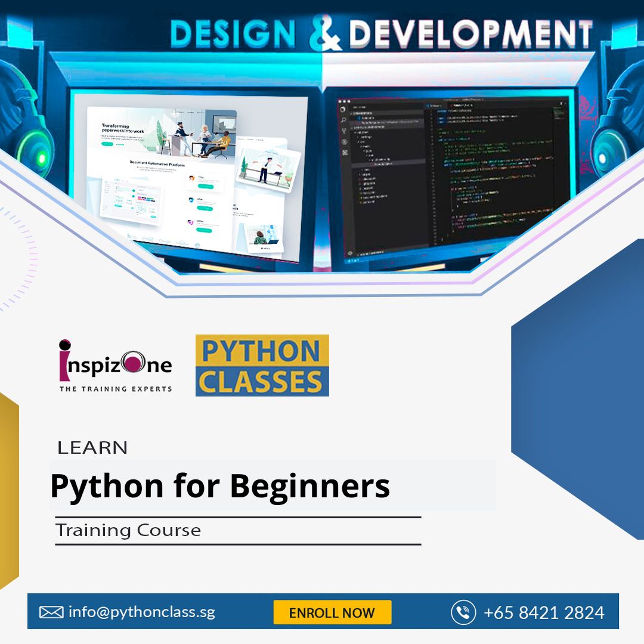This screenshot has height=644, width=644.
Task: Click the Inspizone logo
Action: click(116, 366)
